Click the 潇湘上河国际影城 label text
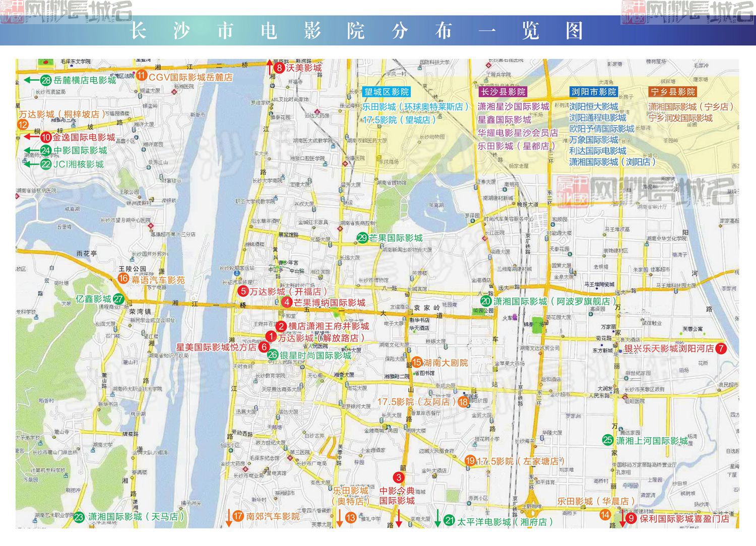The image size is (756, 546). pos(652,441)
